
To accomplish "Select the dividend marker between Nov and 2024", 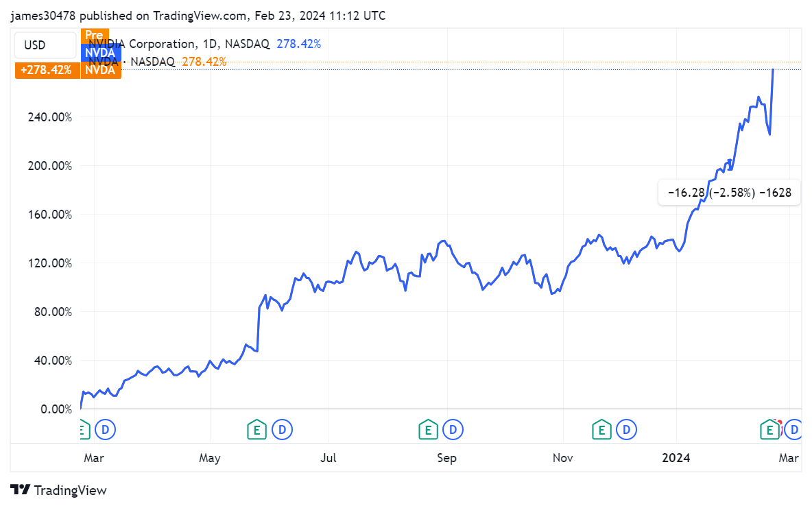I will coord(626,430).
